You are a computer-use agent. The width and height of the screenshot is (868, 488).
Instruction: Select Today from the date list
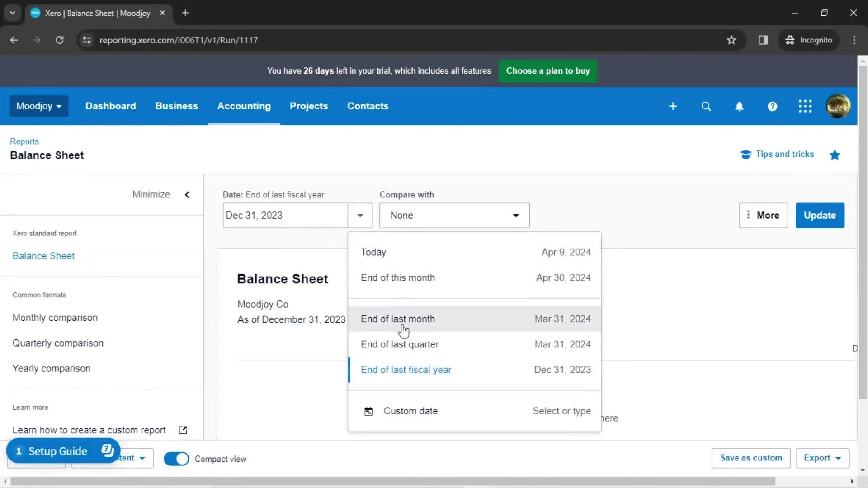tap(475, 252)
